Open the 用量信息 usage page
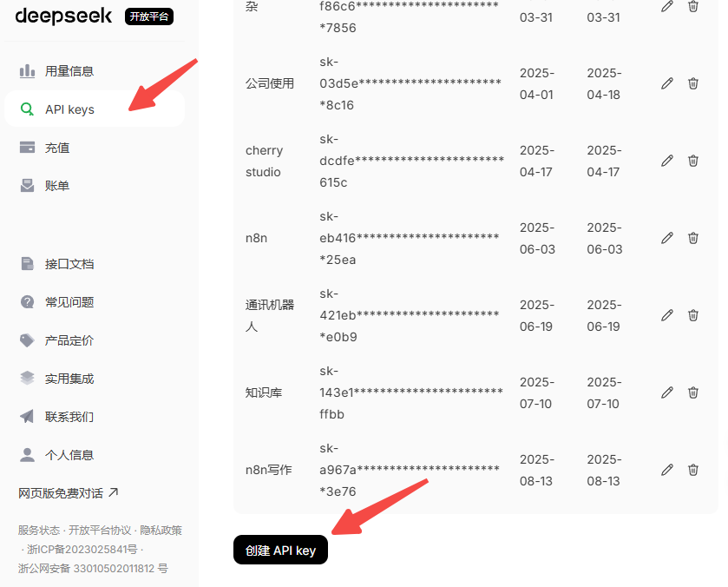This screenshot has width=728, height=587. click(x=69, y=71)
